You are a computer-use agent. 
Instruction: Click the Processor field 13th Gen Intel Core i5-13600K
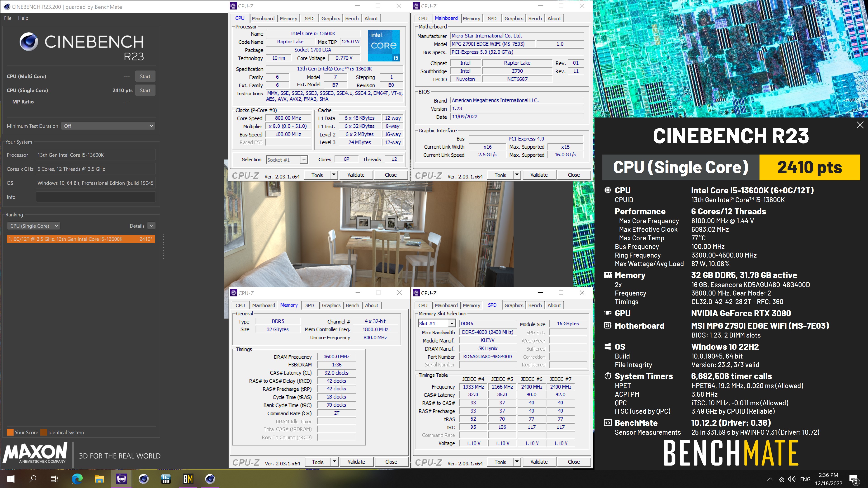tap(96, 155)
